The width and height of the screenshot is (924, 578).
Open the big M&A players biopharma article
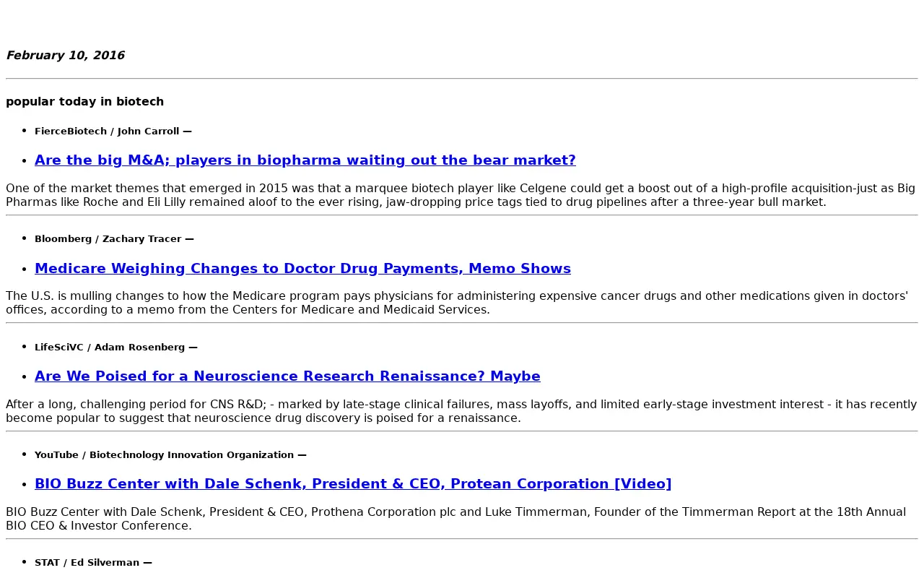(305, 160)
